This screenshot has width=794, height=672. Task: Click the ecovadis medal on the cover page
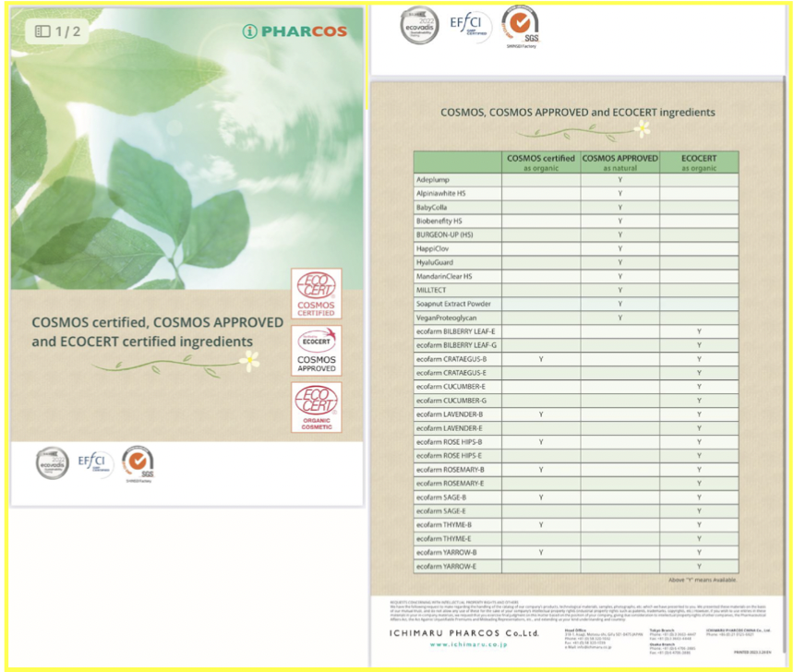pos(52,462)
